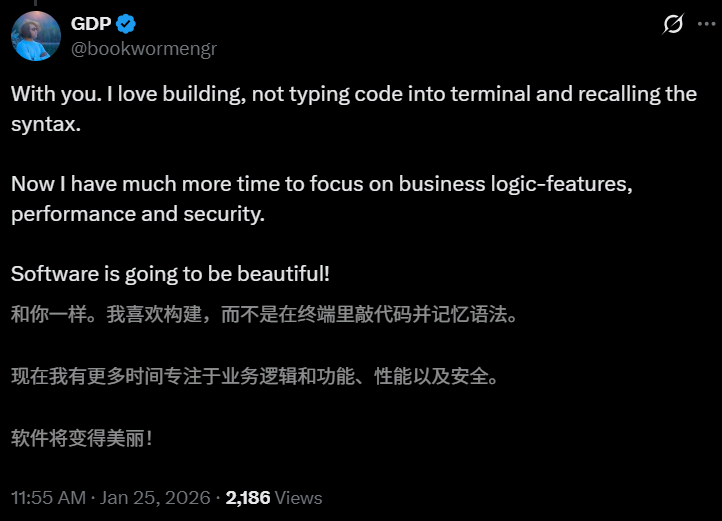Click the bold 2,186 view count
The image size is (722, 521).
click(x=248, y=497)
